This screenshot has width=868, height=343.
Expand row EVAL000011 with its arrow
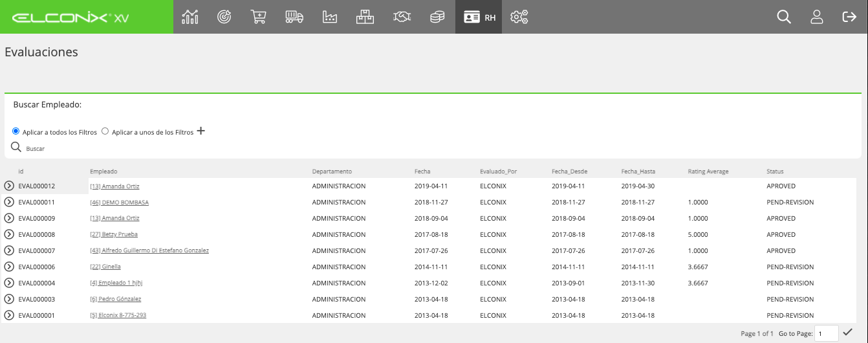click(9, 202)
